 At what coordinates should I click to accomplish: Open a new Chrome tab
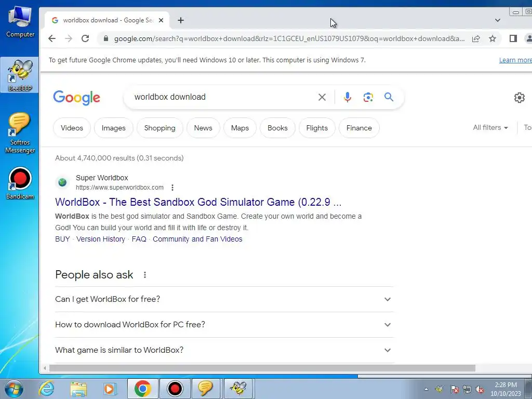point(181,20)
